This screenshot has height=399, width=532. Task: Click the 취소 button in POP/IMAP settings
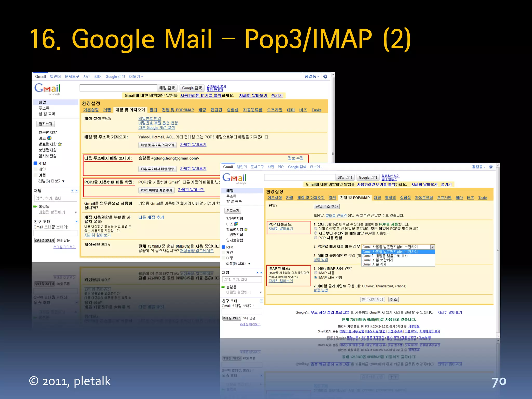[394, 300]
